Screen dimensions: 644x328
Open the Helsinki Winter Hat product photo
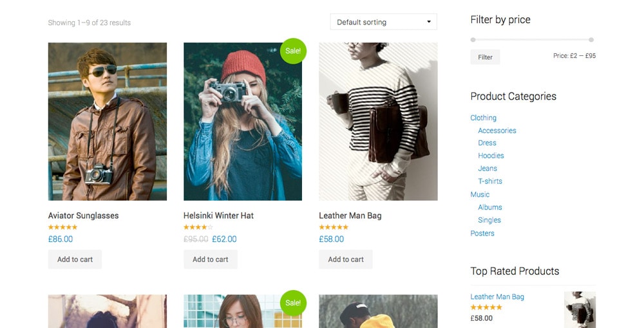[243, 122]
